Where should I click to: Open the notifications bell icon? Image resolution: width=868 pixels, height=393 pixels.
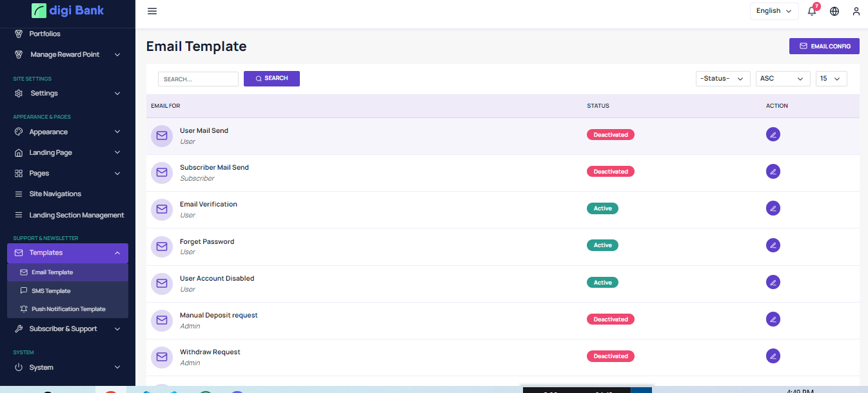[x=812, y=11]
